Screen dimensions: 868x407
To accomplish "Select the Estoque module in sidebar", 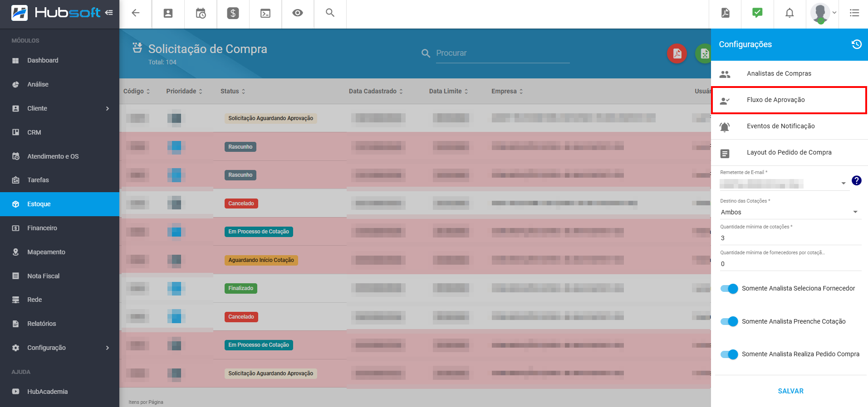I will point(59,204).
